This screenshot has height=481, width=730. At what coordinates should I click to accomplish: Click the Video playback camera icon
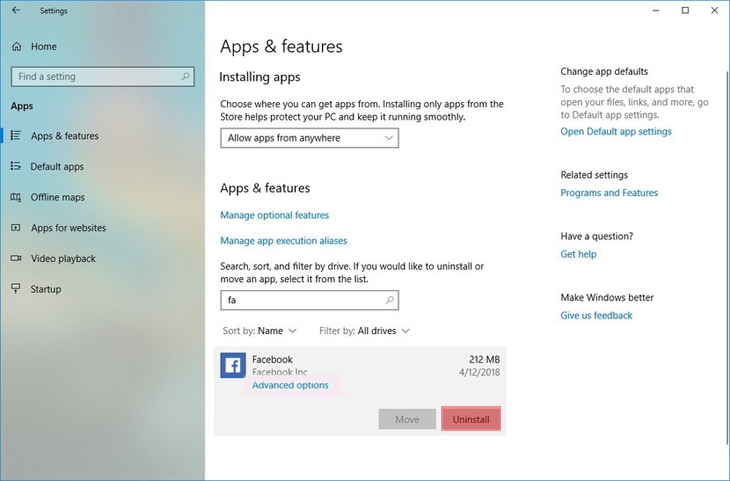[x=16, y=258]
